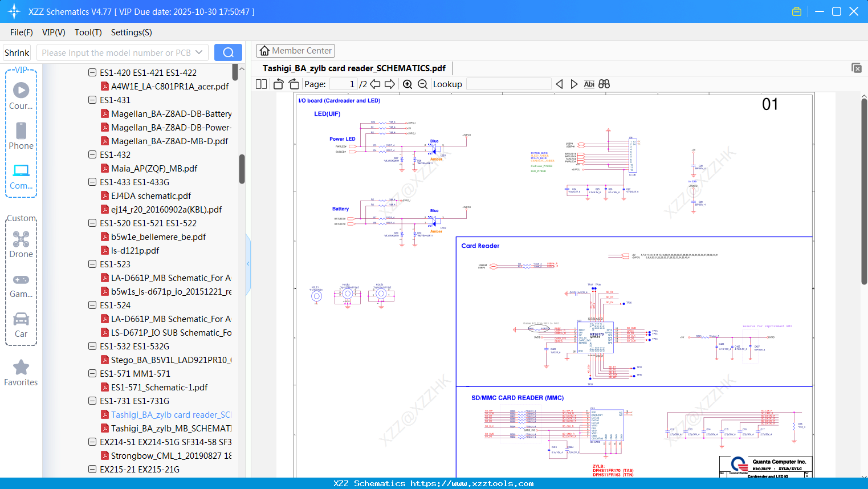Image resolution: width=868 pixels, height=489 pixels.
Task: Collapse the ES1-520 ES1-521 ES1-522 node
Action: (92, 223)
